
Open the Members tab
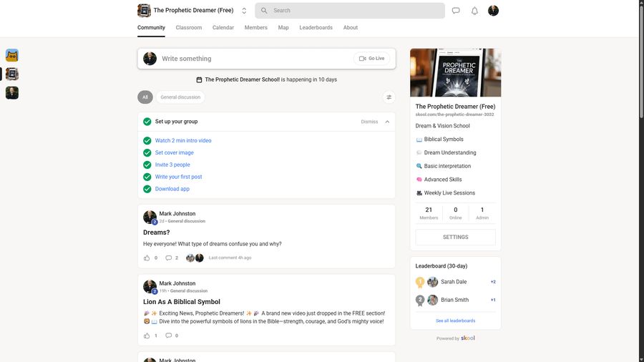[x=256, y=27]
